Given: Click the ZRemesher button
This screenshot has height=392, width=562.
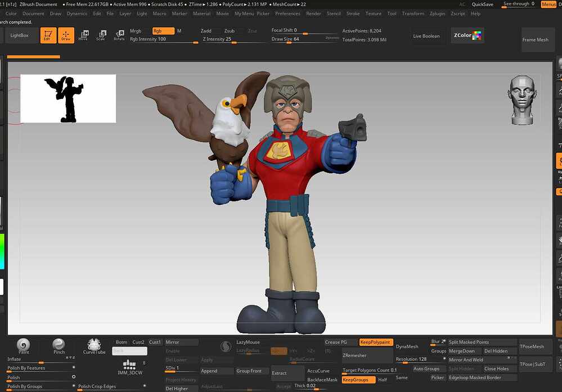Looking at the screenshot, I should 354,355.
